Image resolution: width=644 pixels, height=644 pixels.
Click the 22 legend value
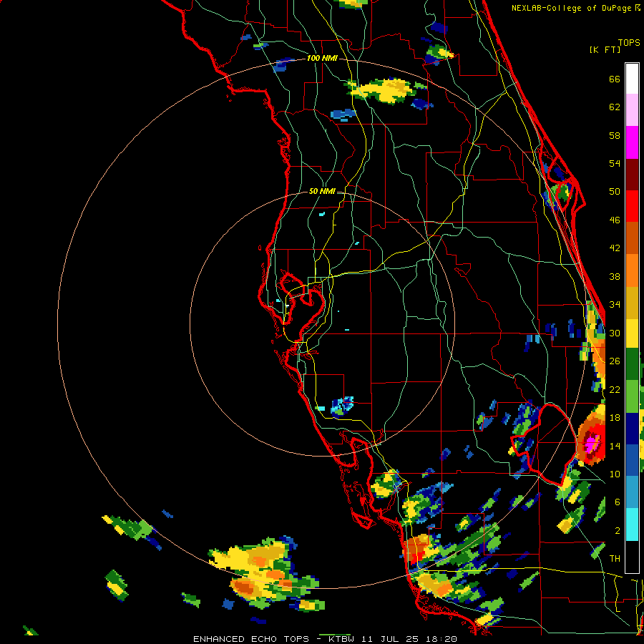tap(615, 389)
